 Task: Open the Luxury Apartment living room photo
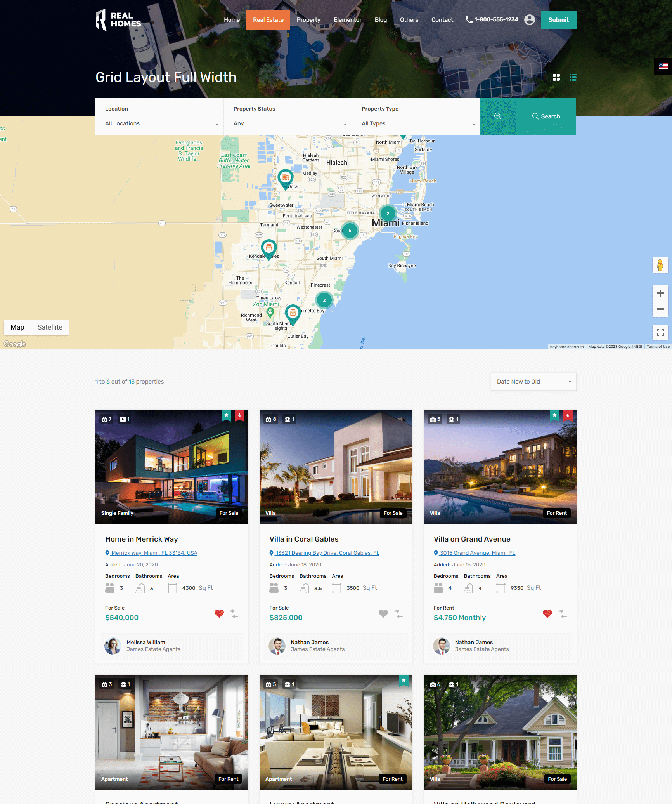click(336, 732)
